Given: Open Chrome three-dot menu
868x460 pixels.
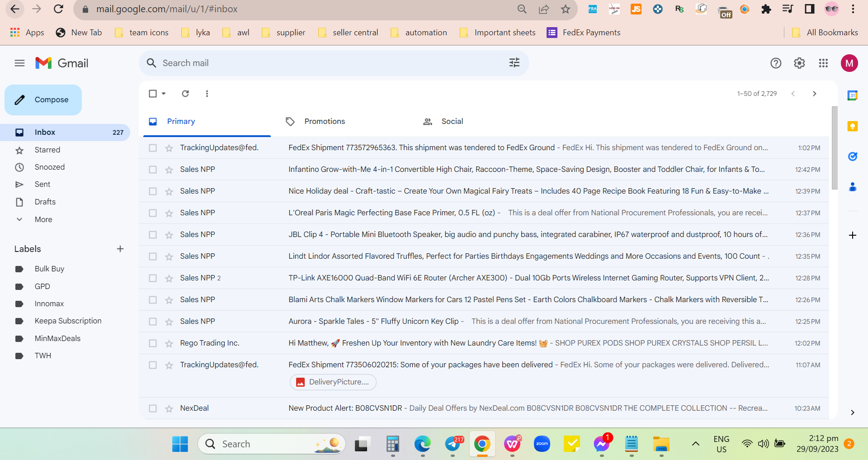Looking at the screenshot, I should click(x=853, y=9).
